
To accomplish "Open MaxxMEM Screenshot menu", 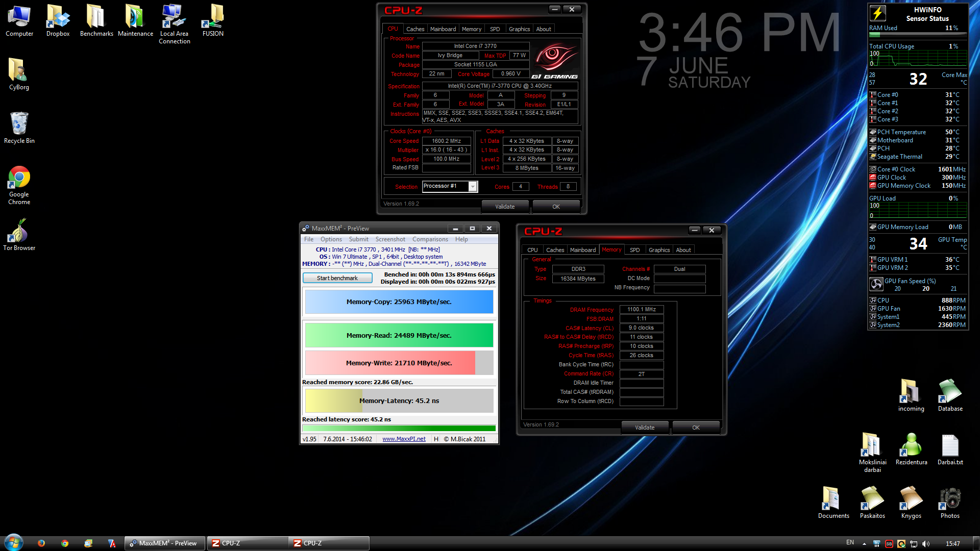I will (390, 239).
